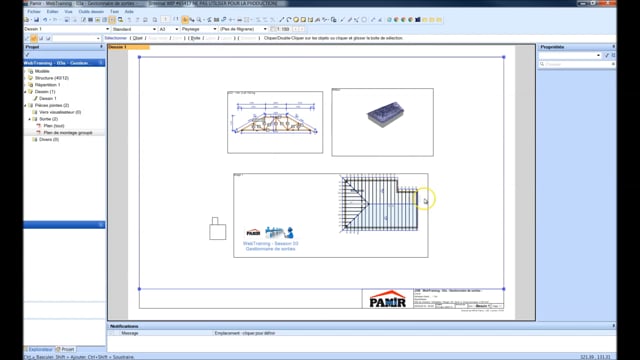The image size is (640, 360).
Task: Pin the Projet panel with its pushpin
Action: click(x=101, y=47)
